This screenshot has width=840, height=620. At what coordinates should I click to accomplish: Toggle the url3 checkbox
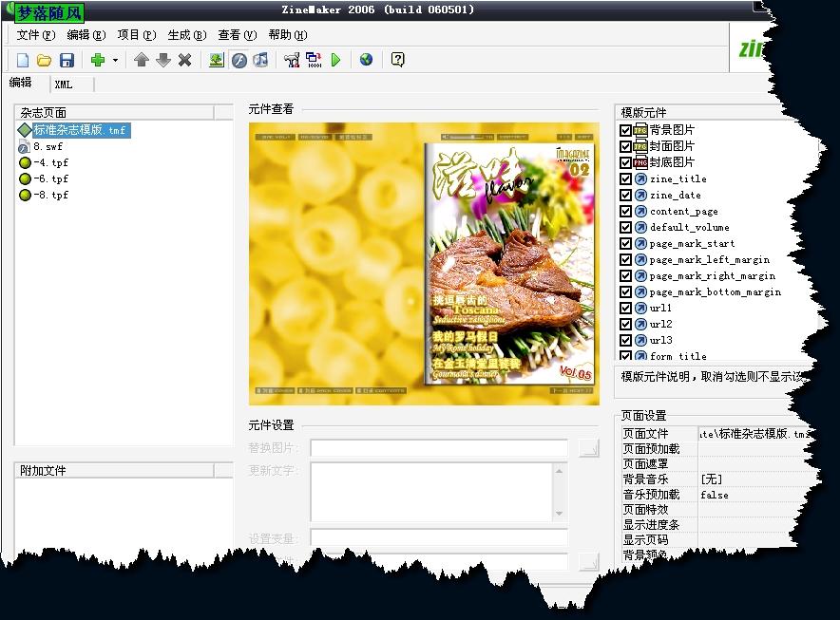625,340
